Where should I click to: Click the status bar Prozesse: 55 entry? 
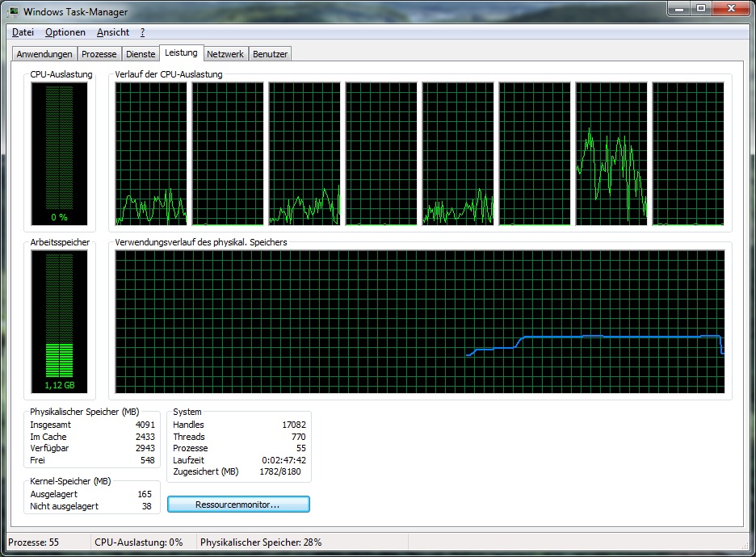click(x=33, y=542)
